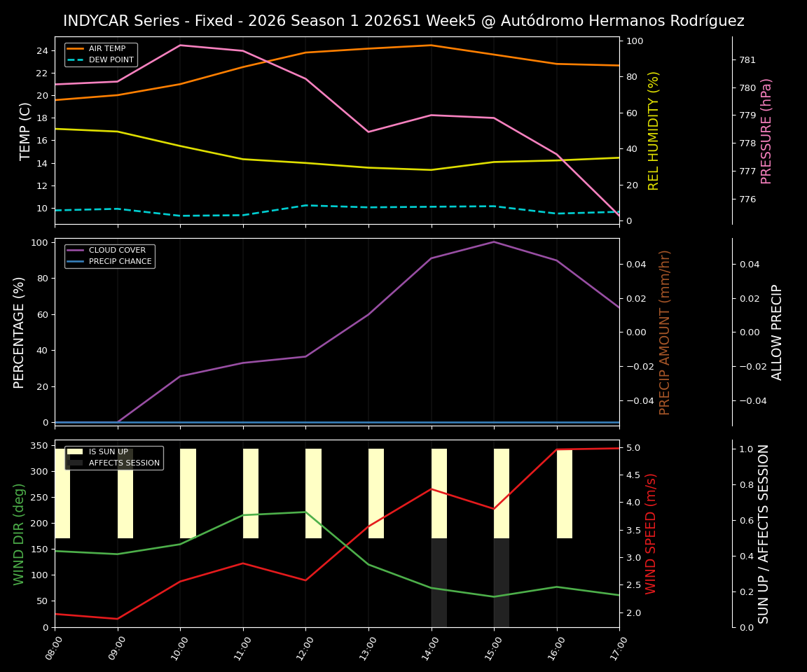Select the AIR TEMP legend line icon
The width and height of the screenshot is (807, 672).
(77, 49)
